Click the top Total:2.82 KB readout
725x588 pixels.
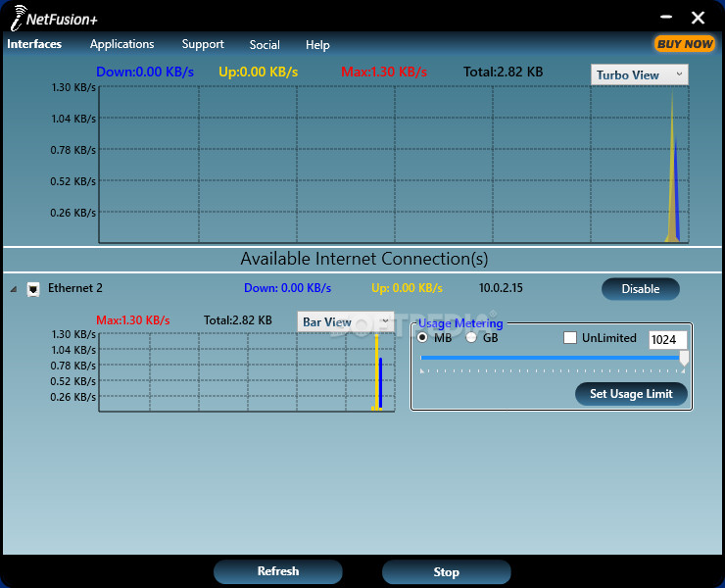[503, 72]
